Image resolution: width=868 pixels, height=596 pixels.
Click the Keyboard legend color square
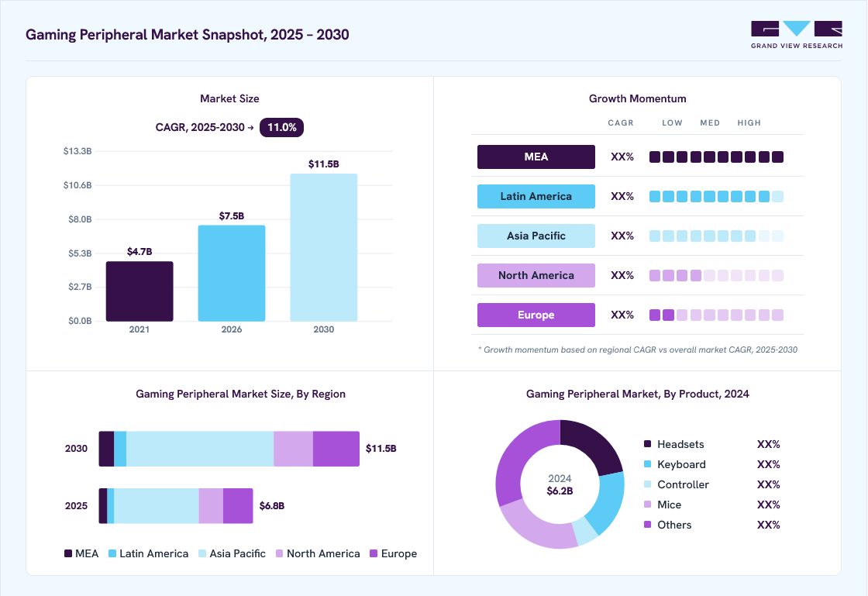648,463
